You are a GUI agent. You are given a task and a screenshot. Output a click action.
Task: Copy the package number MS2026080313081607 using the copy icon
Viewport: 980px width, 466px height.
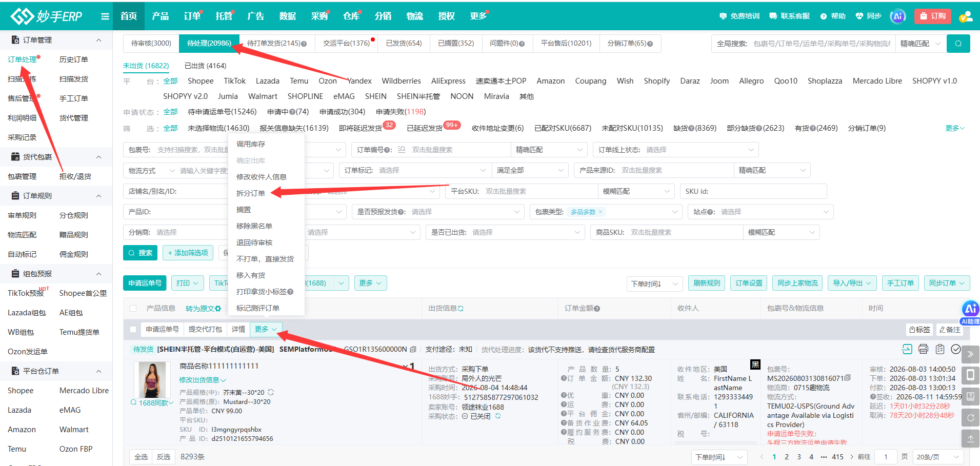[x=848, y=378]
